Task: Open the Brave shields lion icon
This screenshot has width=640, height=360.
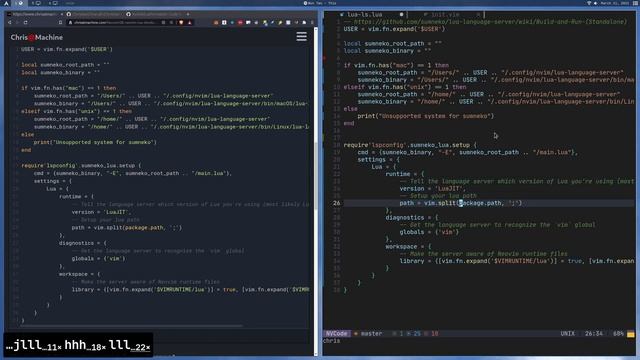Action: [181, 22]
